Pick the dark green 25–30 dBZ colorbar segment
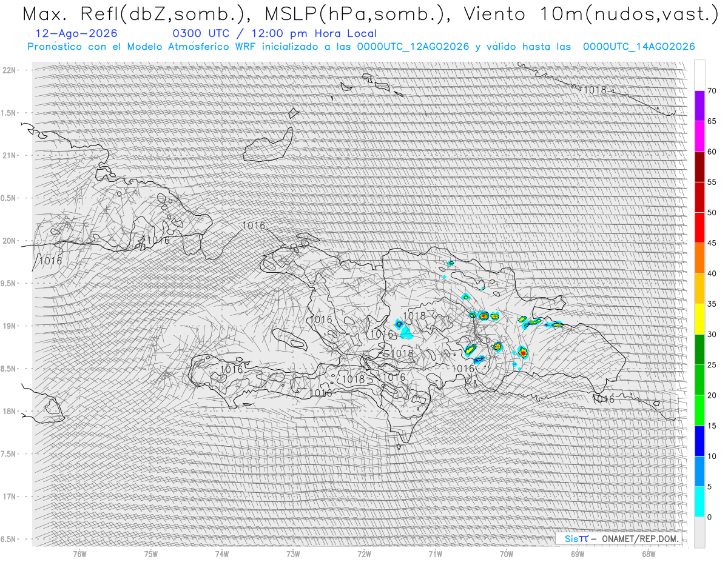Screen dimensions: 728x562 [x=699, y=349]
